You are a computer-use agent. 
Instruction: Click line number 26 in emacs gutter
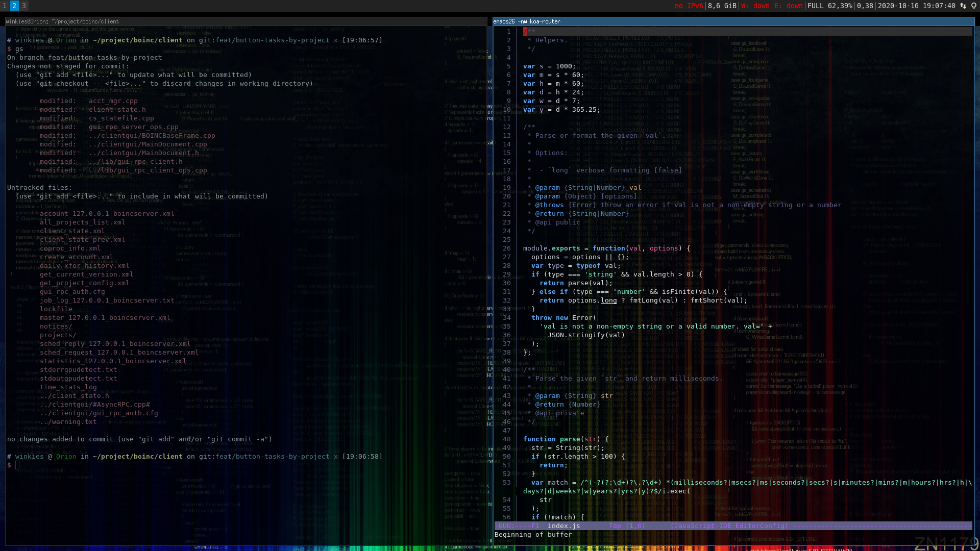click(507, 248)
